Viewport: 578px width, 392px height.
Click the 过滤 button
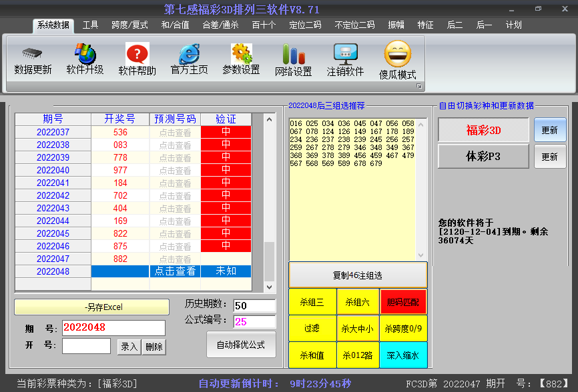pos(312,328)
